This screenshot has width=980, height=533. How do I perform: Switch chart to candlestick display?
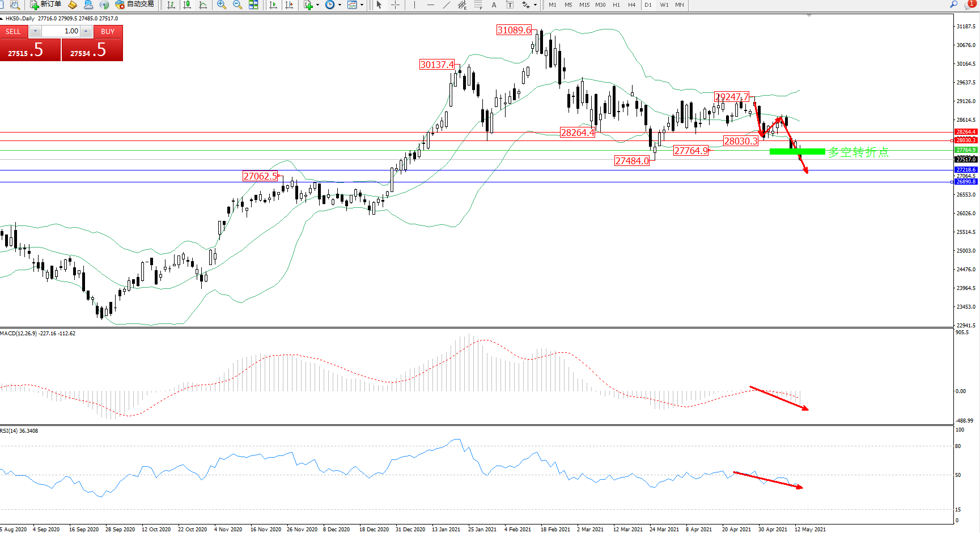(x=186, y=5)
